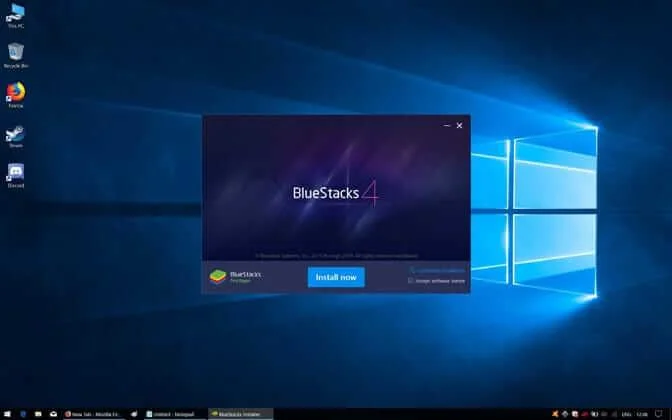This screenshot has height=420, width=672.
Task: Tick the accept software license checkbox
Action: pyautogui.click(x=411, y=281)
